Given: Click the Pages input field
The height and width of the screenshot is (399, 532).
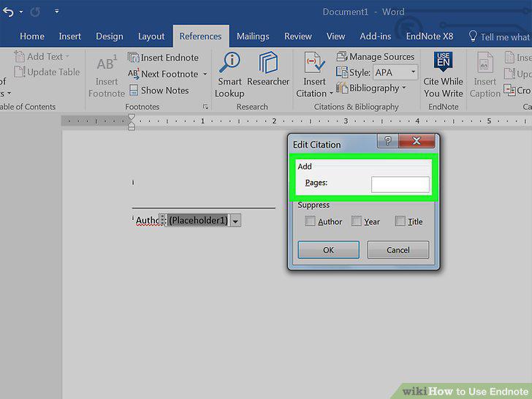Looking at the screenshot, I should [400, 185].
